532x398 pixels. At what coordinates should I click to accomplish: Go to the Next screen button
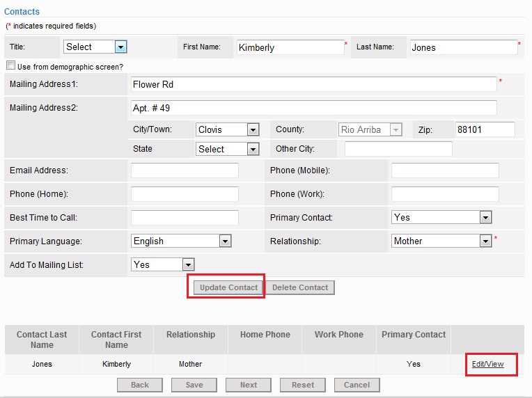(x=249, y=385)
